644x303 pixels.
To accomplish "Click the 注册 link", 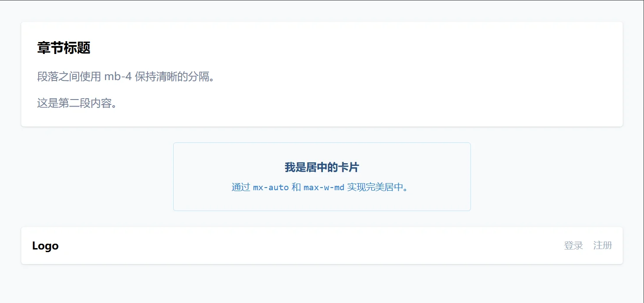I will 602,245.
